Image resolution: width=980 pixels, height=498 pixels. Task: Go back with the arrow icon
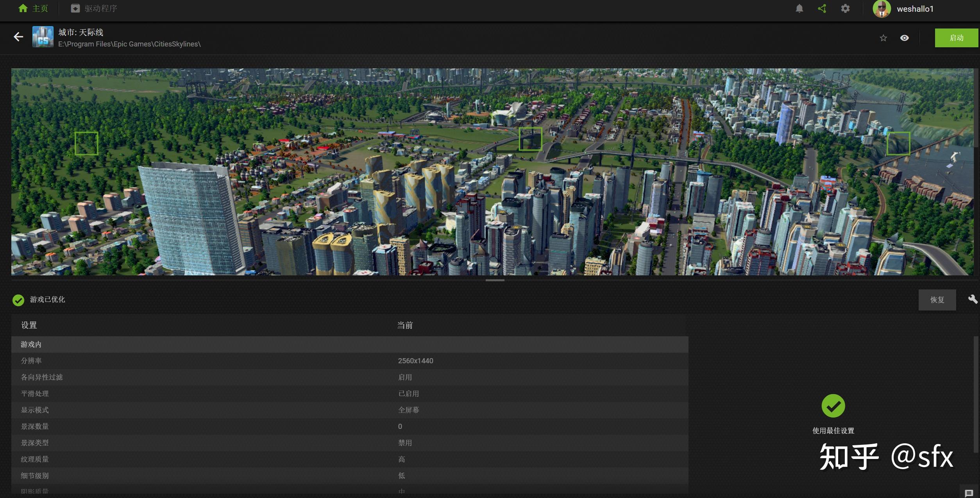pyautogui.click(x=18, y=37)
